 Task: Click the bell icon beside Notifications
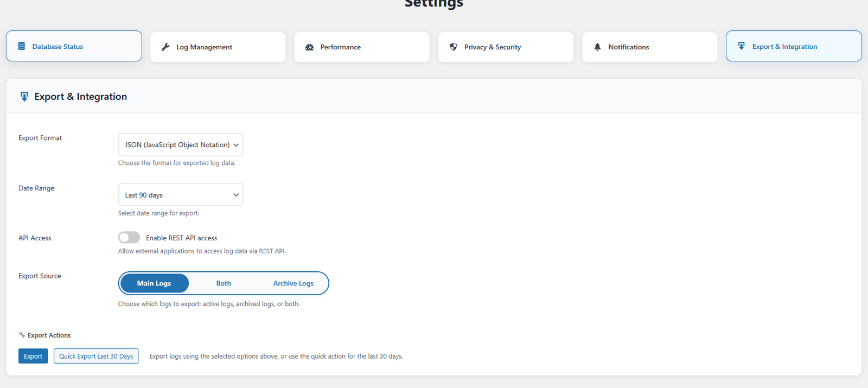tap(597, 47)
